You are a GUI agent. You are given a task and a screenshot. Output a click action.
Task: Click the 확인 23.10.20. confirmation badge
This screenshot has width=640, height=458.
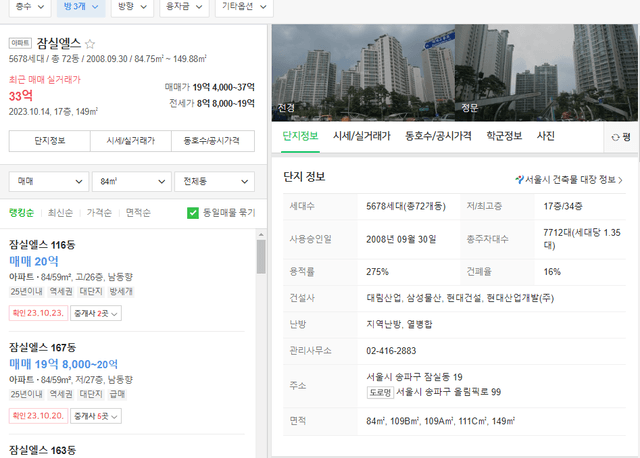pyautogui.click(x=38, y=416)
